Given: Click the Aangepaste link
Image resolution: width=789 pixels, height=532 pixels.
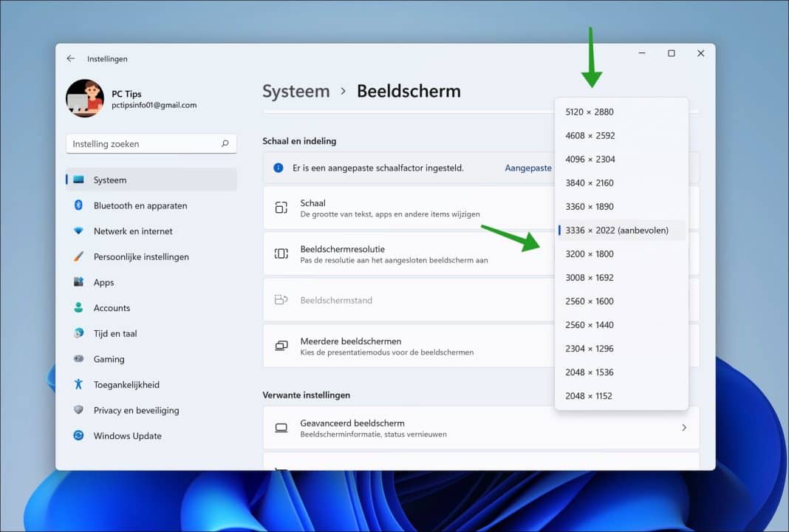Looking at the screenshot, I should (x=527, y=168).
